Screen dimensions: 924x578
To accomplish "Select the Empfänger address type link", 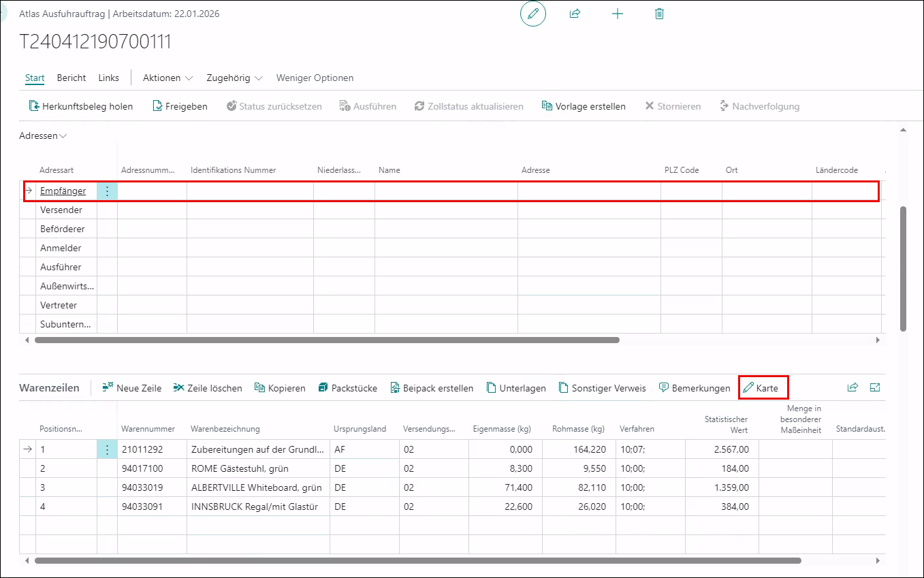I will (x=63, y=191).
